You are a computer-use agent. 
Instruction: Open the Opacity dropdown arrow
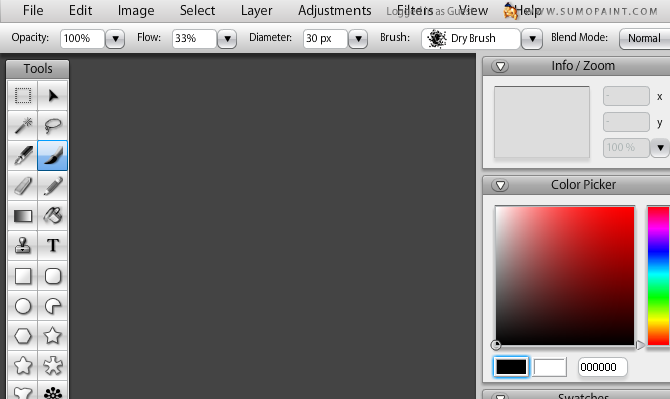115,39
